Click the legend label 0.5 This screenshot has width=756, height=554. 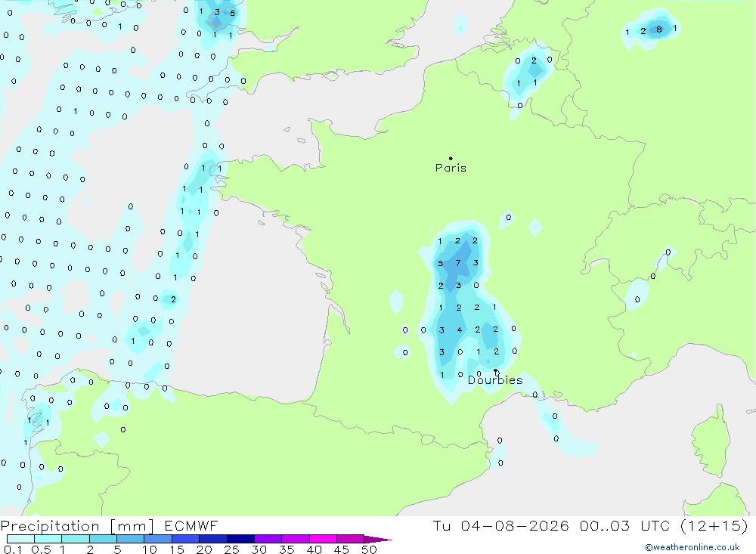point(42,549)
